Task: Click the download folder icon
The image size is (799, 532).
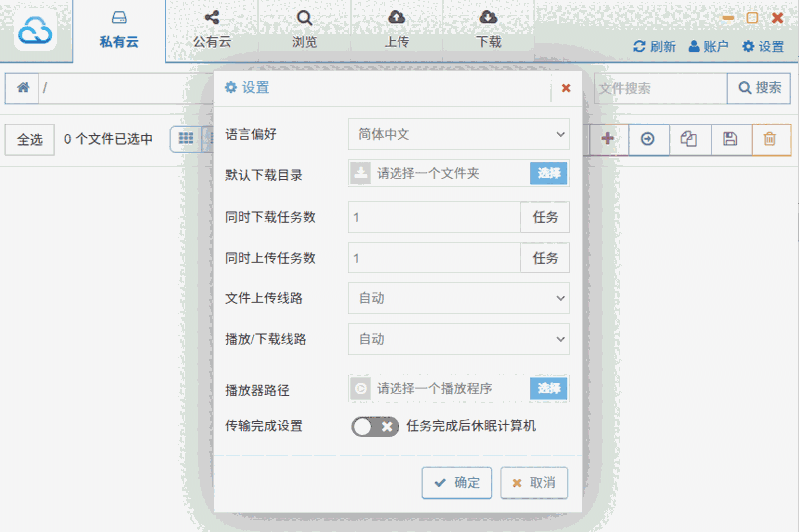Action: pyautogui.click(x=361, y=173)
